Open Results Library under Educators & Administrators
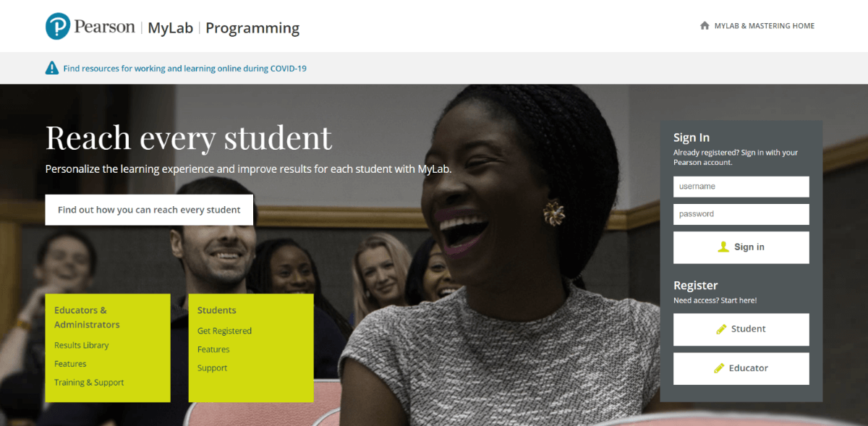This screenshot has height=426, width=868. 82,345
